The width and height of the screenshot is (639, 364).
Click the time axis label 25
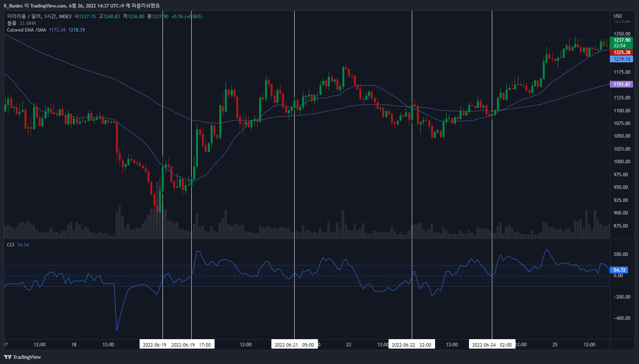tap(555, 345)
